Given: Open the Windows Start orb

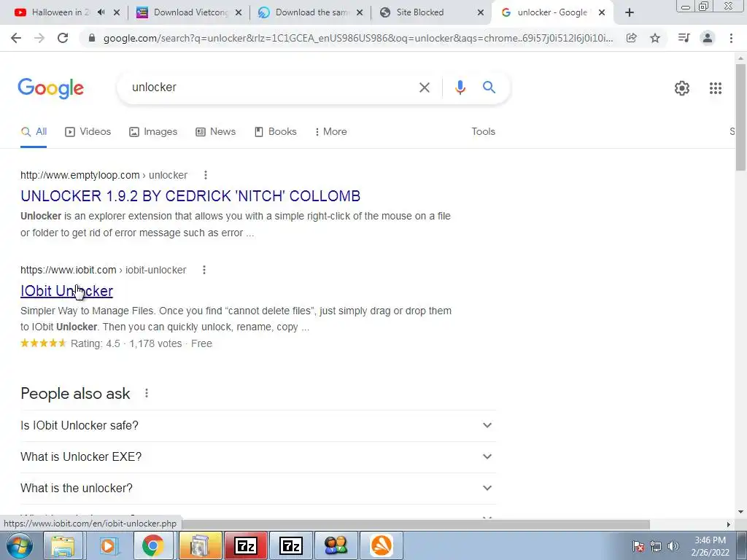Looking at the screenshot, I should (x=20, y=545).
